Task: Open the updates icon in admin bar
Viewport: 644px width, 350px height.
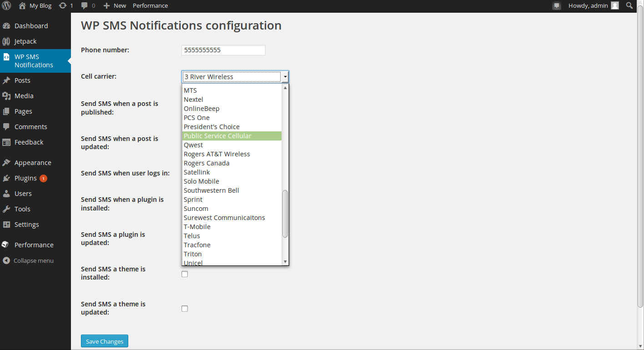Action: [63, 6]
